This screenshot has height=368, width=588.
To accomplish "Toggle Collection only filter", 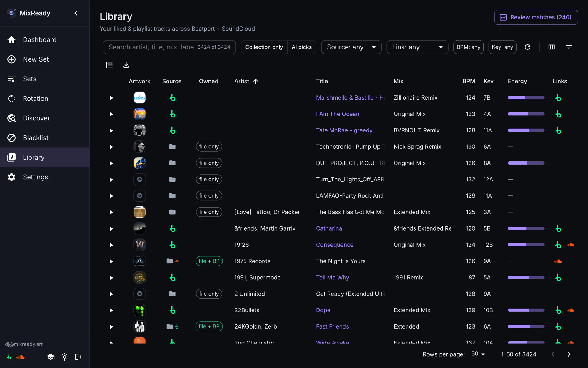I will pyautogui.click(x=264, y=47).
